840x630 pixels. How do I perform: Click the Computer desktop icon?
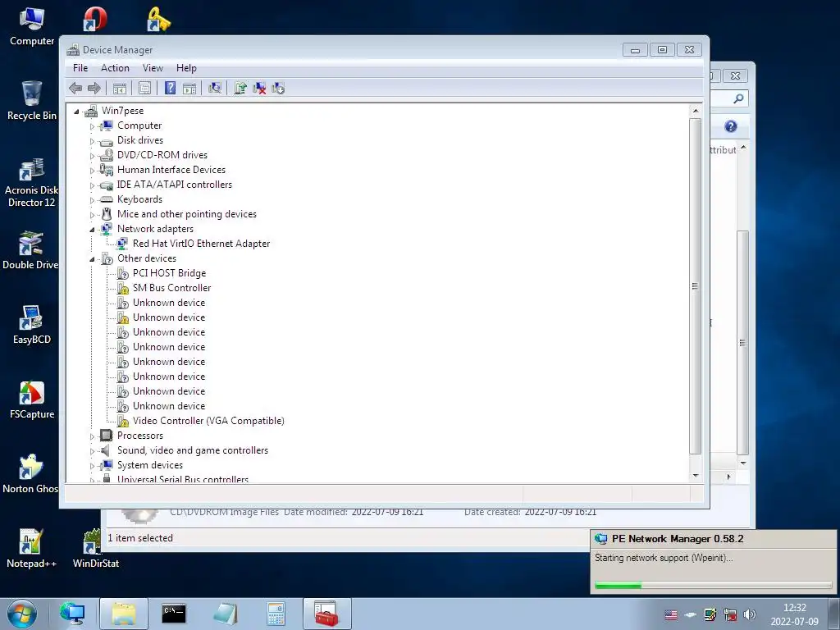click(x=32, y=27)
